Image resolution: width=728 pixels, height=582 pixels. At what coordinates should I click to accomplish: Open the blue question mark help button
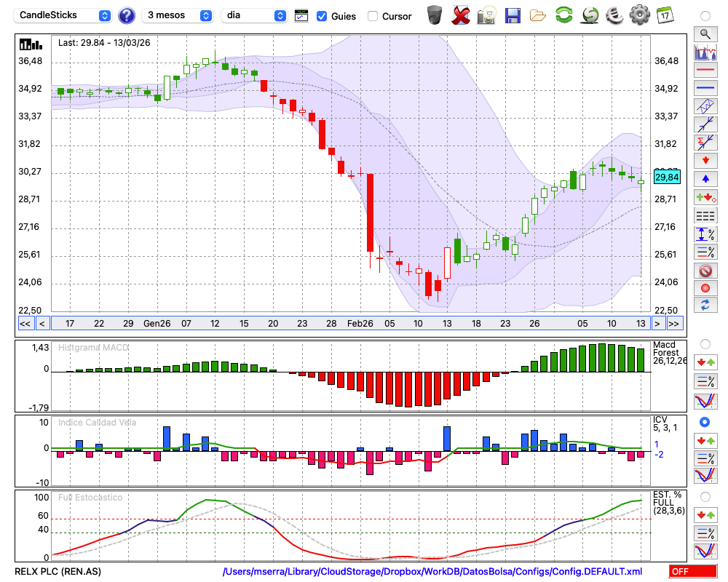pos(126,16)
